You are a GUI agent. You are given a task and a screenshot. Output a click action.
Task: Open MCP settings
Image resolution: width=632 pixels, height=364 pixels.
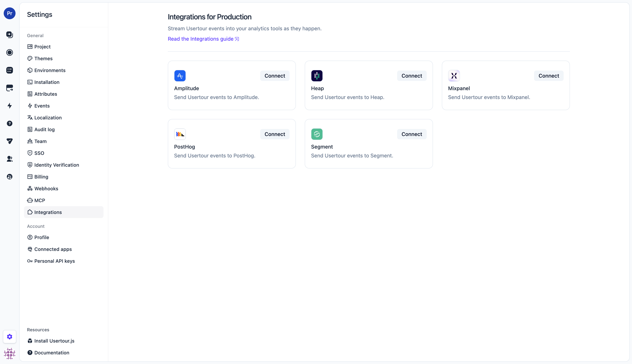point(64,200)
